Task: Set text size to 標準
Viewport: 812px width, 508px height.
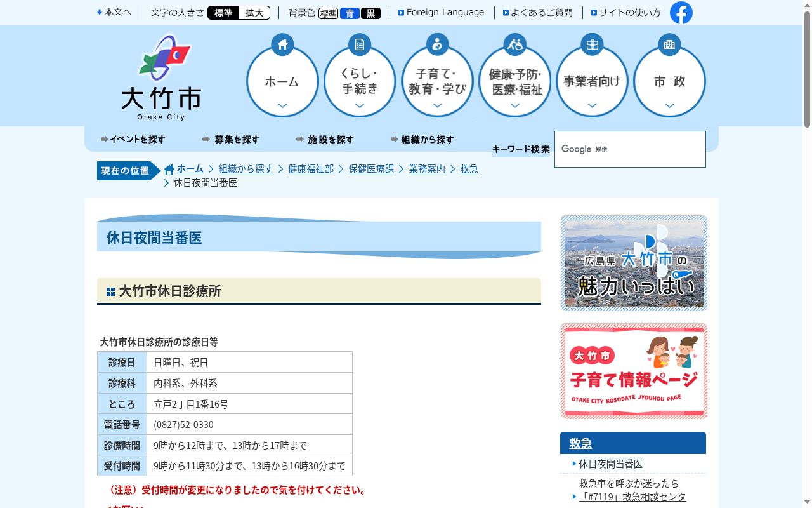Action: click(x=223, y=13)
